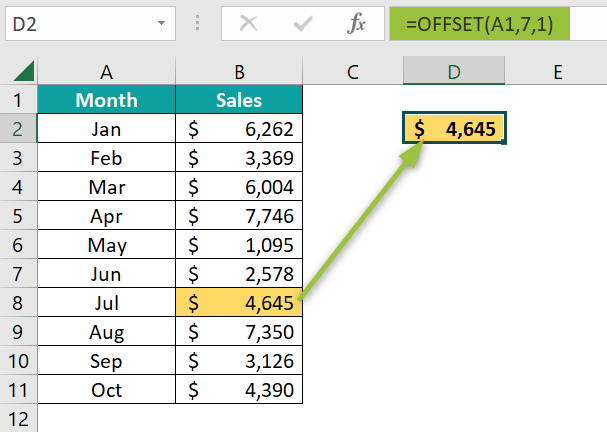Click the Jun cell

106,274
